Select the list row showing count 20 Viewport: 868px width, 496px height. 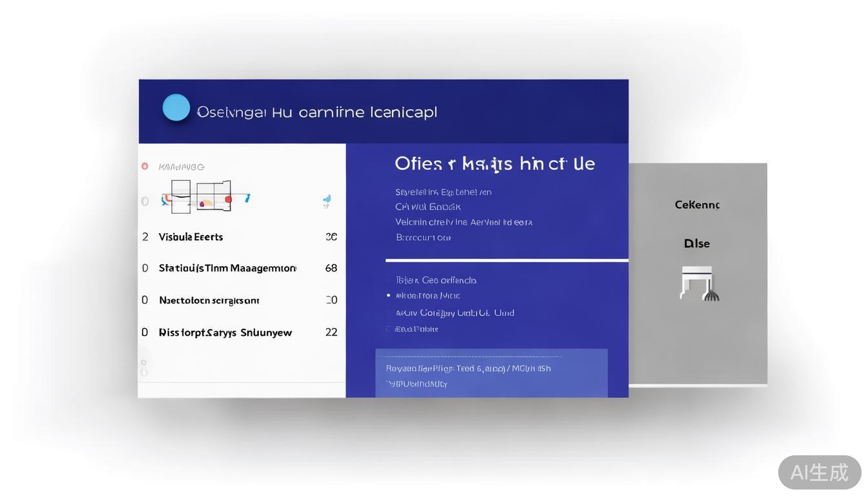click(x=209, y=300)
